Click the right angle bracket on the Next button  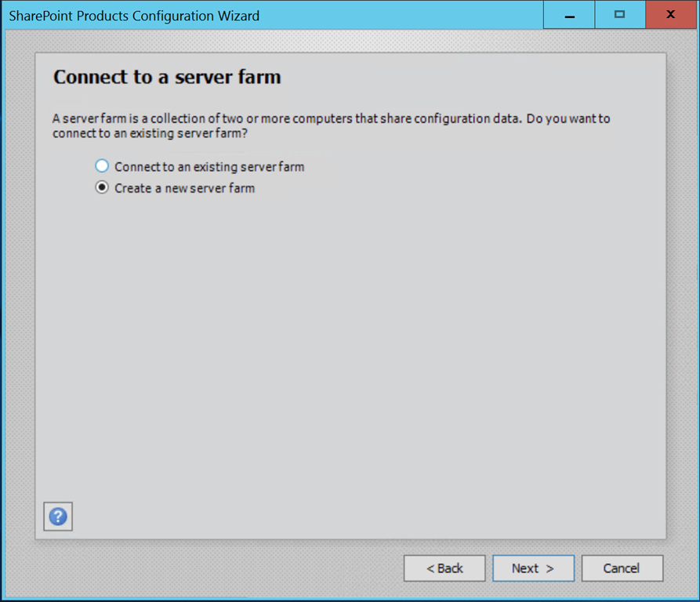point(550,568)
